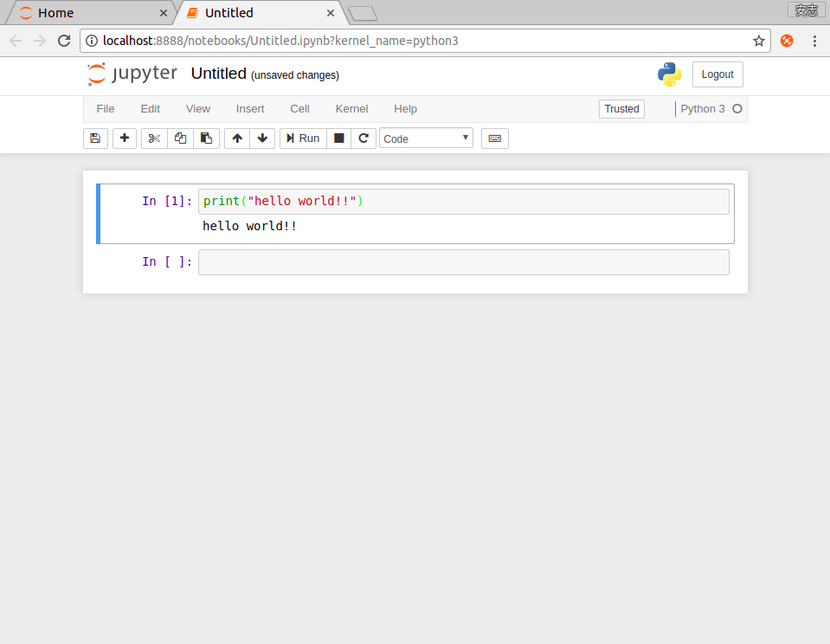This screenshot has height=644, width=830.
Task: Open the Insert menu
Action: (250, 108)
